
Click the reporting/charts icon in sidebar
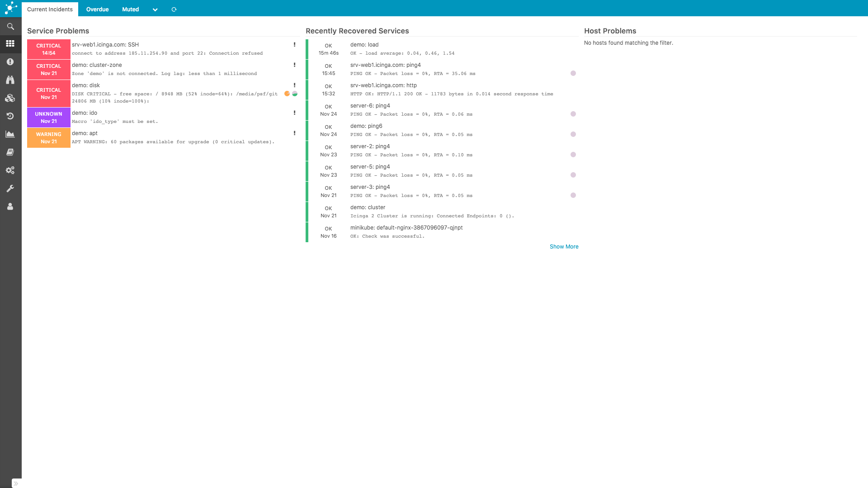click(x=11, y=134)
